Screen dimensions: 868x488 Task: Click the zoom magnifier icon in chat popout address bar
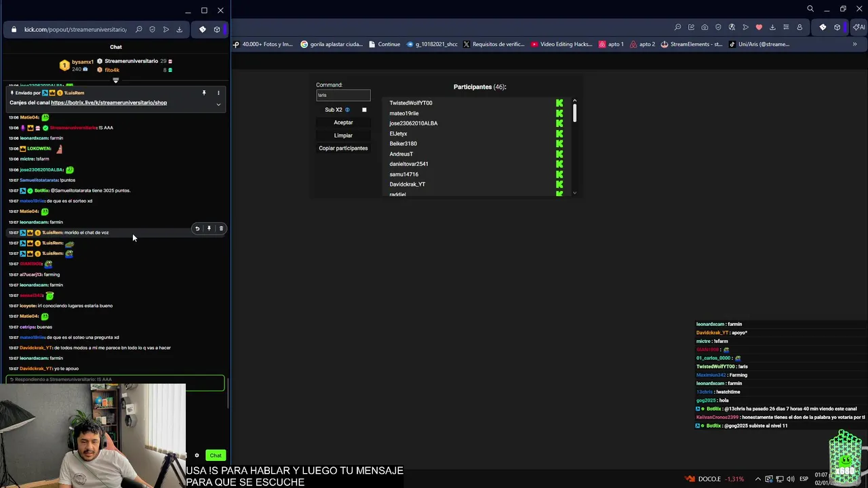(139, 29)
